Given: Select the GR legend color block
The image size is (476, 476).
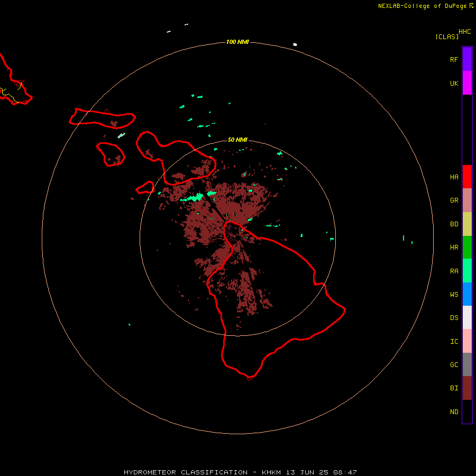Looking at the screenshot, I should (467, 200).
